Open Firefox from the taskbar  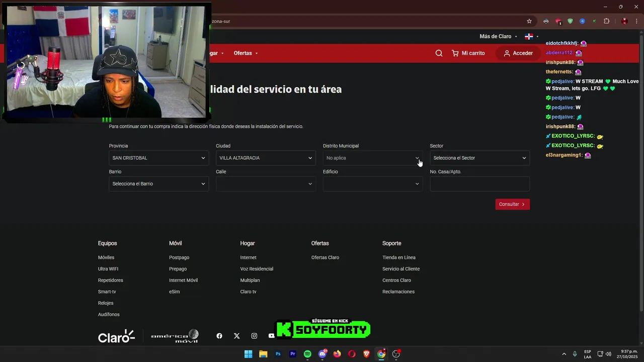[337, 354]
